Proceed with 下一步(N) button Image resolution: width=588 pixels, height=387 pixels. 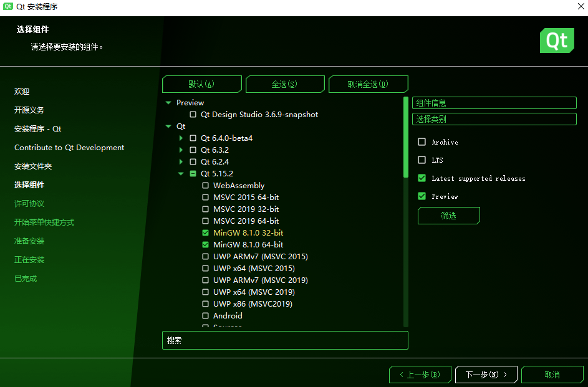click(x=486, y=375)
